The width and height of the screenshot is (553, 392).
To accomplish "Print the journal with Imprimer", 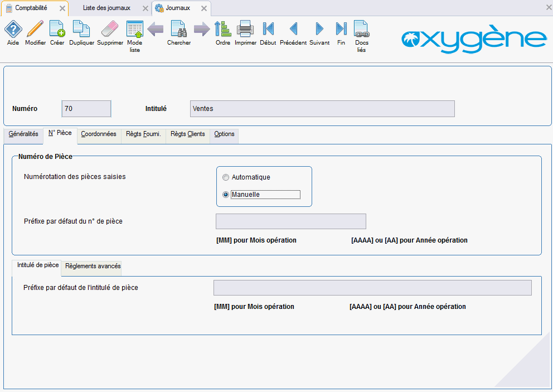I will (245, 29).
